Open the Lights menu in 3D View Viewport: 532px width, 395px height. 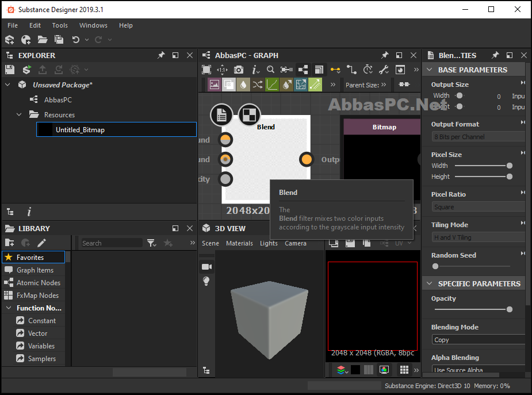pyautogui.click(x=269, y=243)
